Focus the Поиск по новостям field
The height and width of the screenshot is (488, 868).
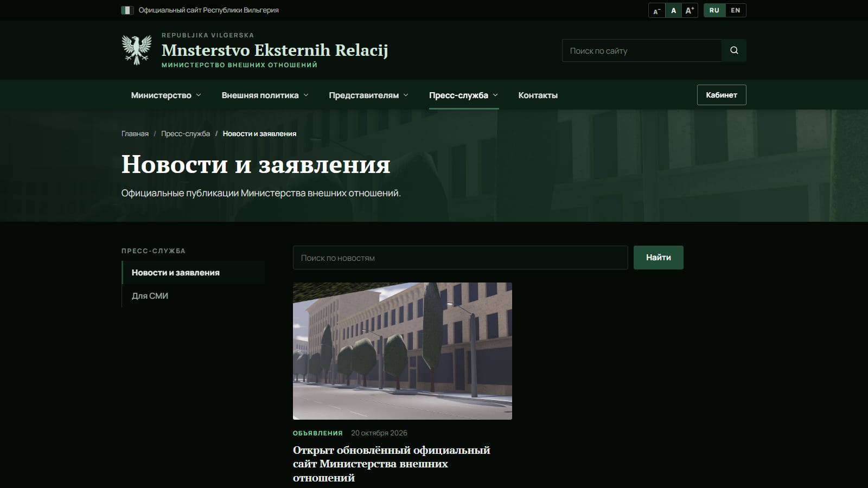coord(460,258)
